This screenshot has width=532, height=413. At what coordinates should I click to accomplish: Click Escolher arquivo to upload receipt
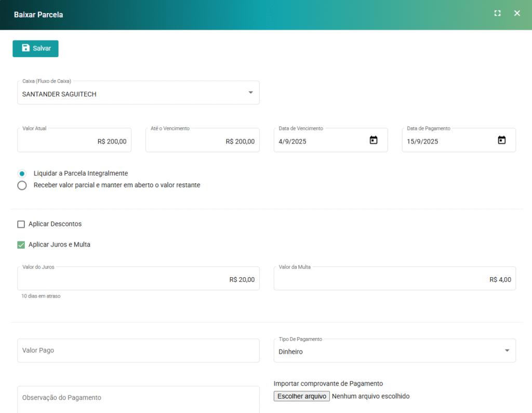coord(301,396)
